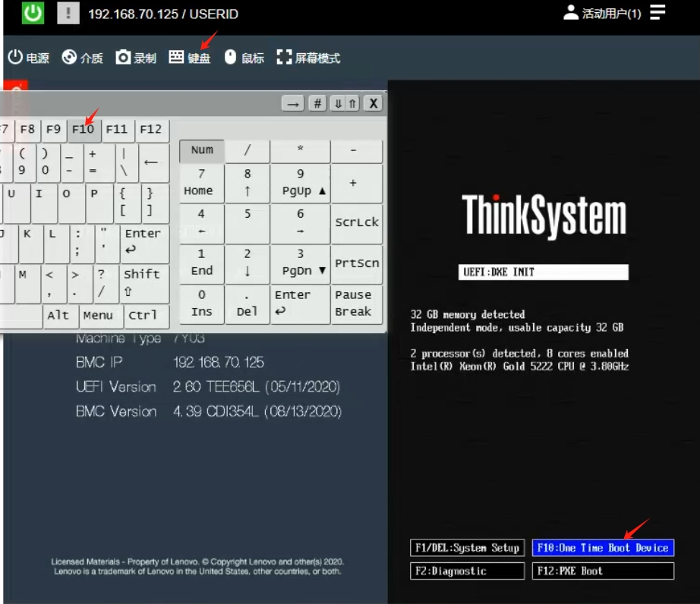The image size is (700, 604).
Task: Toggle the Alt modifier key
Action: click(60, 316)
